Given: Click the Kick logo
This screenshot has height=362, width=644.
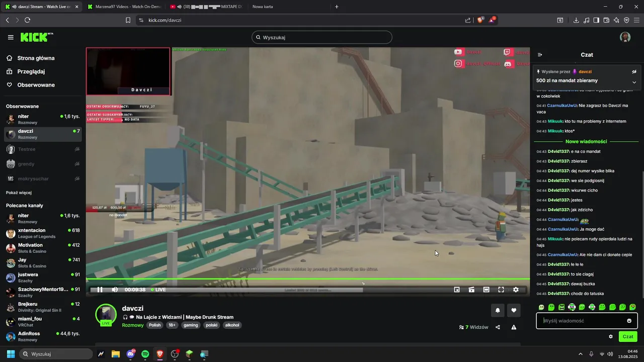Looking at the screenshot, I should [x=37, y=37].
